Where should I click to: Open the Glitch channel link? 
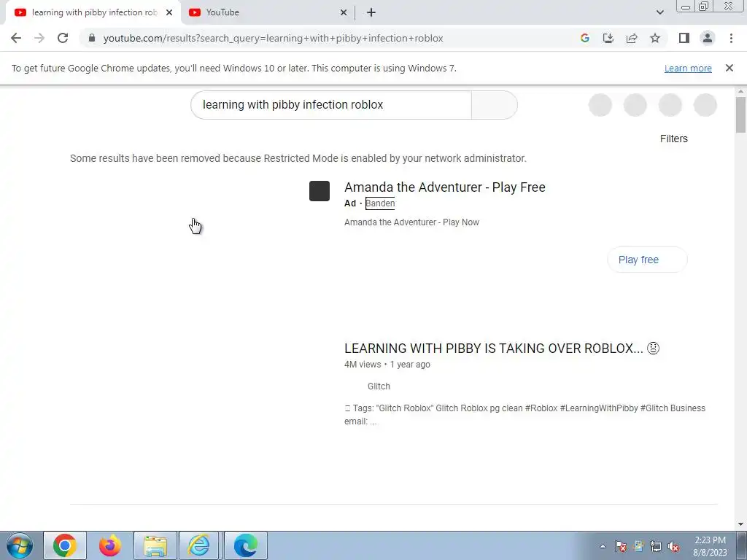(379, 386)
